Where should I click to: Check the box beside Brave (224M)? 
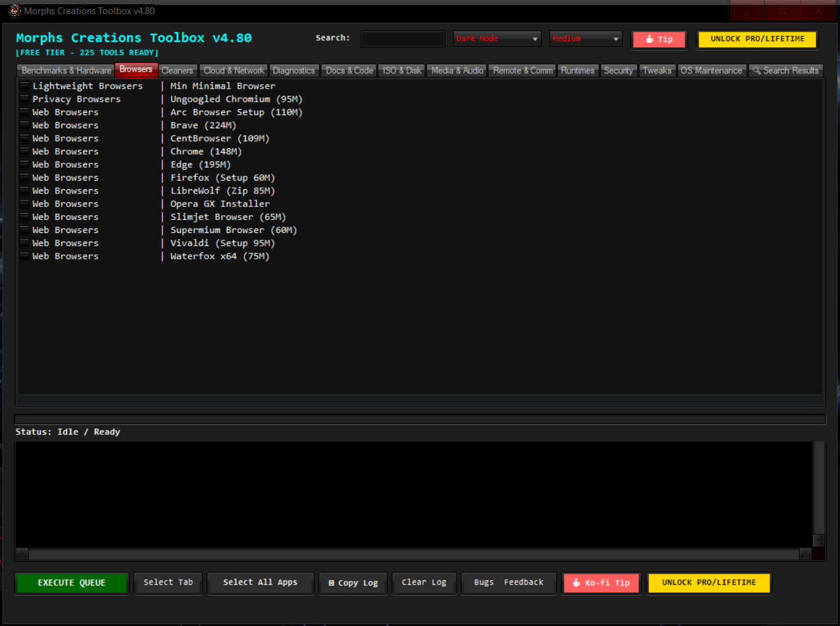coord(25,125)
